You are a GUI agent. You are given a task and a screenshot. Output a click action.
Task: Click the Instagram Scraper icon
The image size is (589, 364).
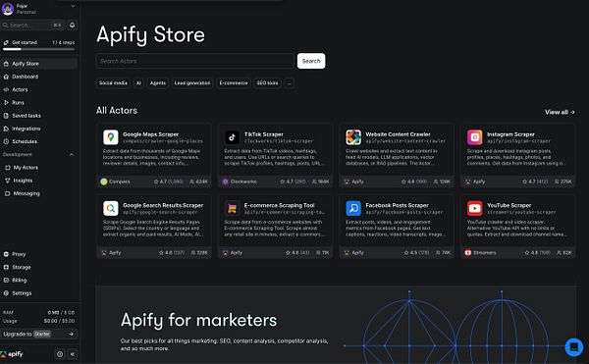tap(474, 137)
